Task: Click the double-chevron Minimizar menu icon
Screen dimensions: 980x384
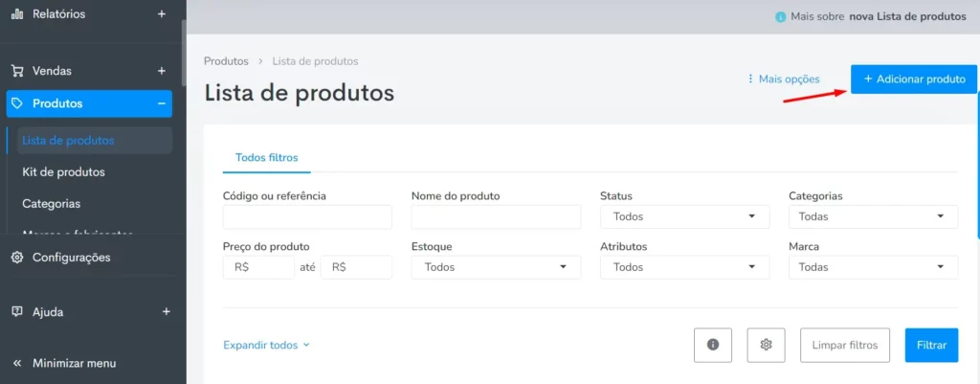Action: pos(17,363)
